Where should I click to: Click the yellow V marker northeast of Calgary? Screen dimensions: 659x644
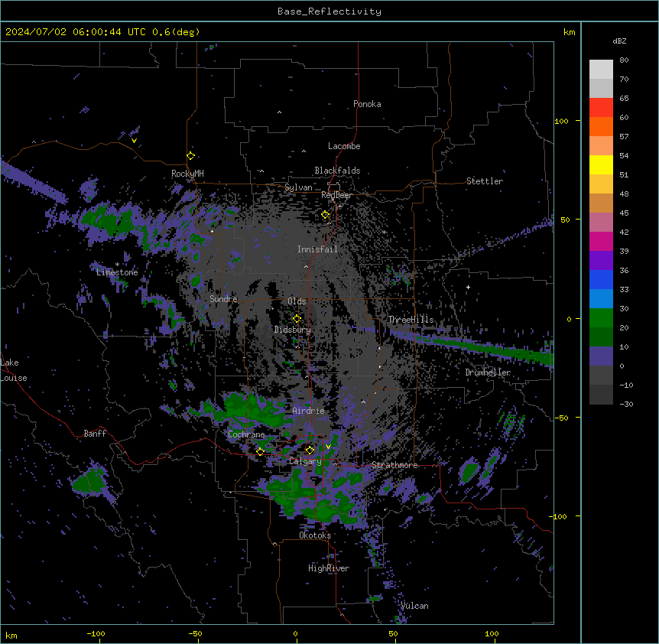click(x=328, y=447)
